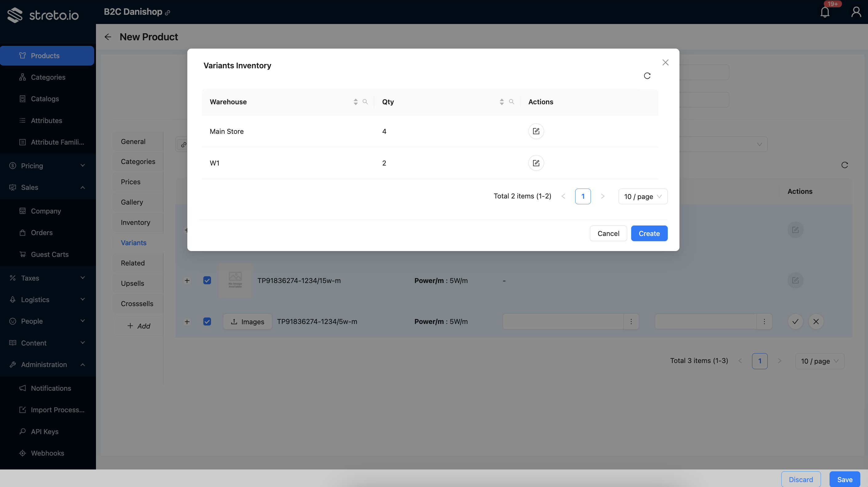Search within the Warehouse column
868x487 pixels.
365,102
